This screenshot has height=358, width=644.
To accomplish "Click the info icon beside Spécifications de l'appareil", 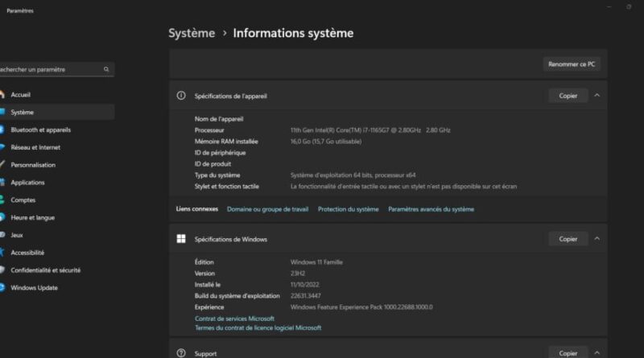I will coord(181,96).
